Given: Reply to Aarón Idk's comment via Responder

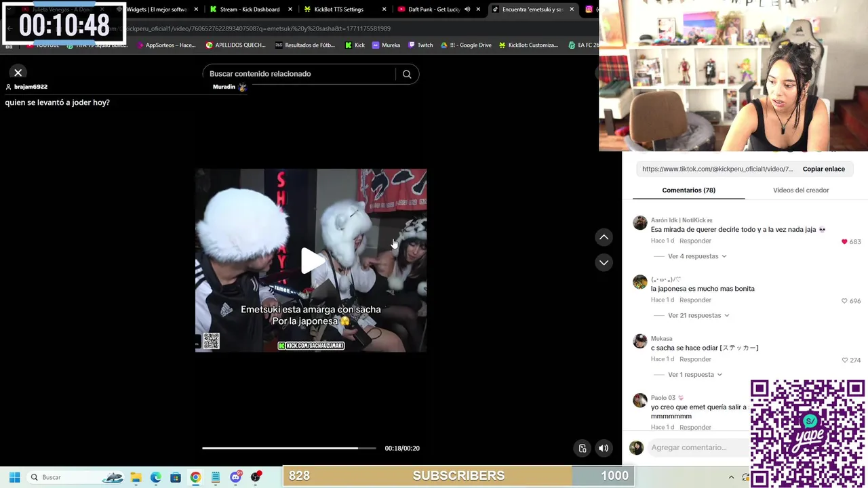Looking at the screenshot, I should (695, 241).
